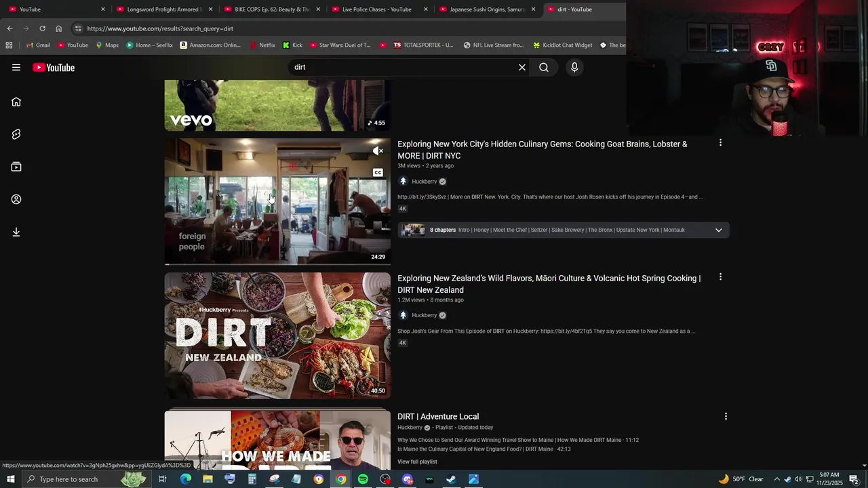The height and width of the screenshot is (488, 868).
Task: Click Windows taskbar search box
Action: [x=85, y=479]
